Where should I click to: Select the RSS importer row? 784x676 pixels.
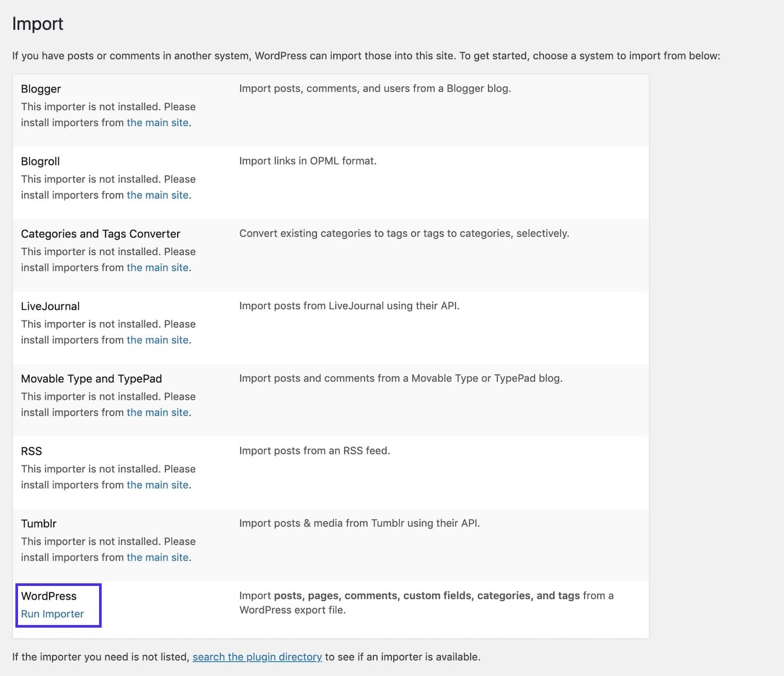(31, 451)
